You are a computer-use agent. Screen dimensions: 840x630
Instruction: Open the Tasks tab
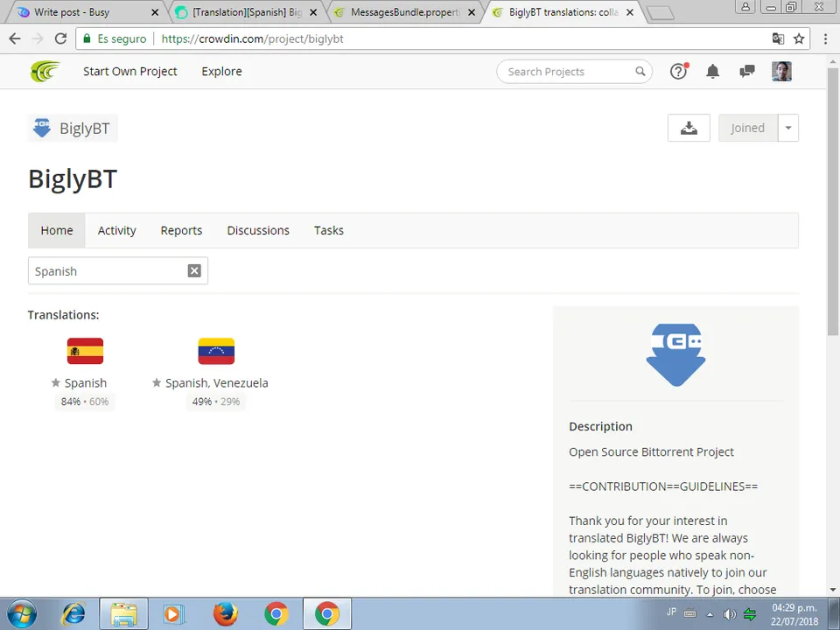329,230
